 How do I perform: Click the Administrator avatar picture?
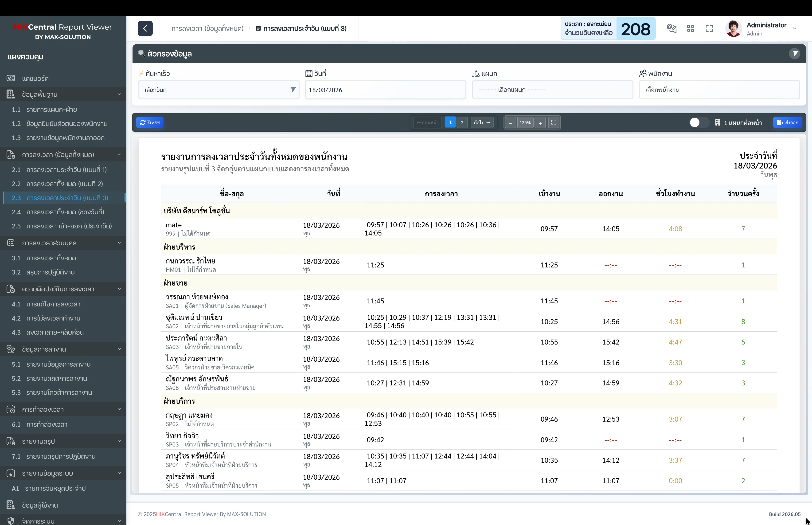(x=734, y=28)
